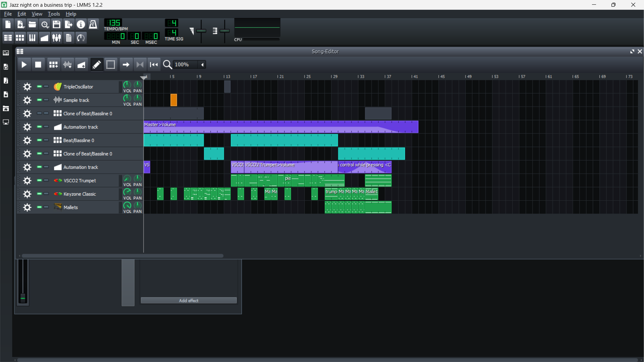Export the current project

tap(69, 24)
